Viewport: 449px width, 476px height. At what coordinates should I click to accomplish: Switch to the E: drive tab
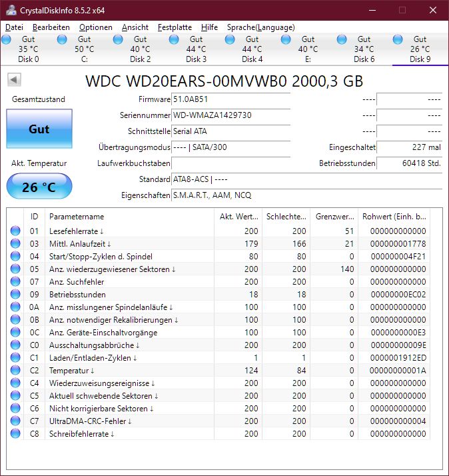point(308,49)
